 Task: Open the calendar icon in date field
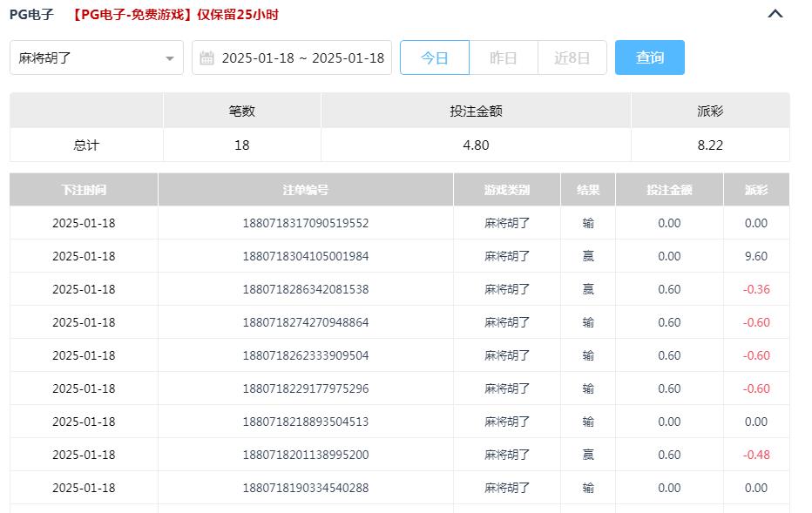206,57
